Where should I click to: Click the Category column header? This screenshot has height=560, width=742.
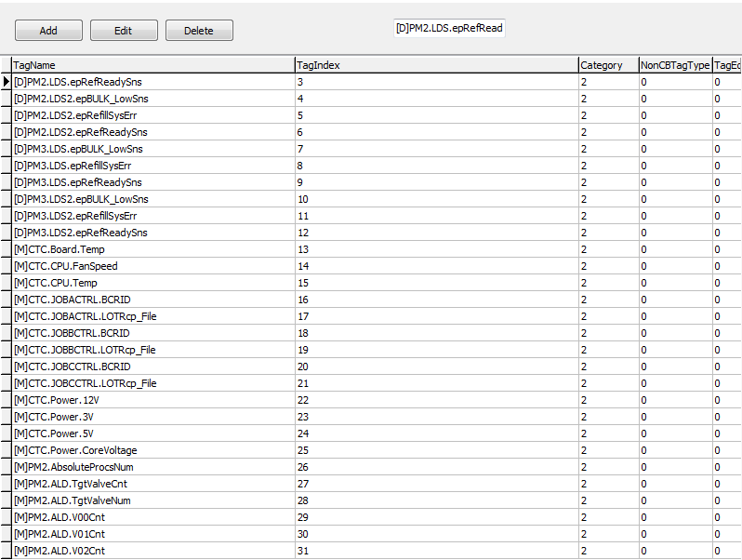click(x=607, y=65)
